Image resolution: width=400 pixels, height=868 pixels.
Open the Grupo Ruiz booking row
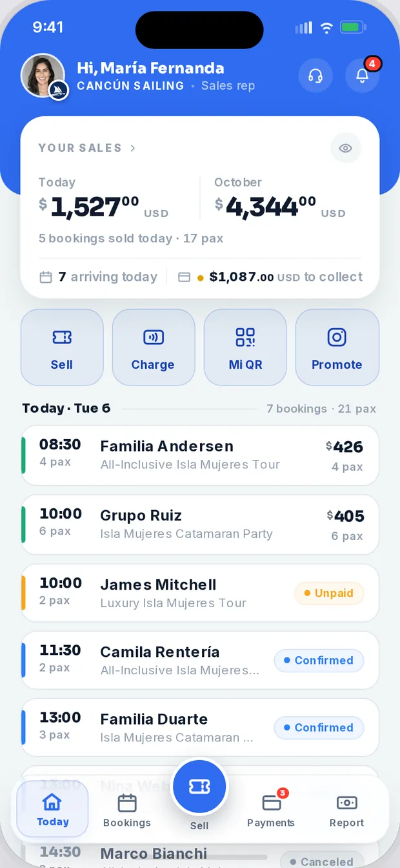tap(200, 524)
